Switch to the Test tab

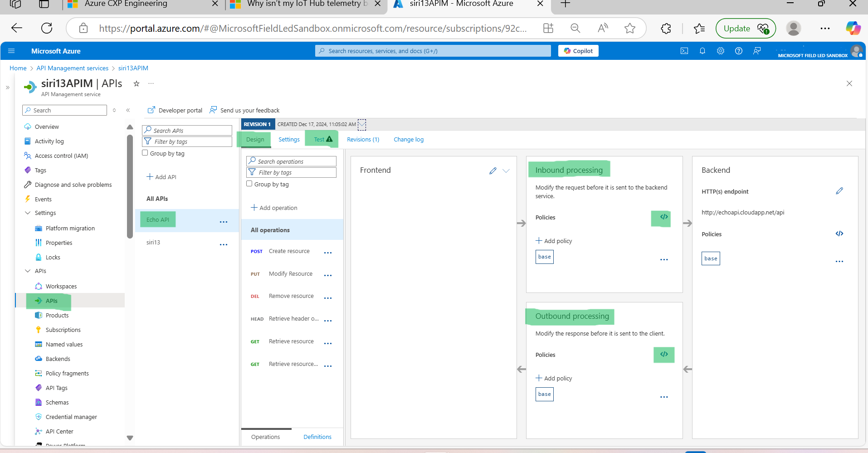pos(323,139)
